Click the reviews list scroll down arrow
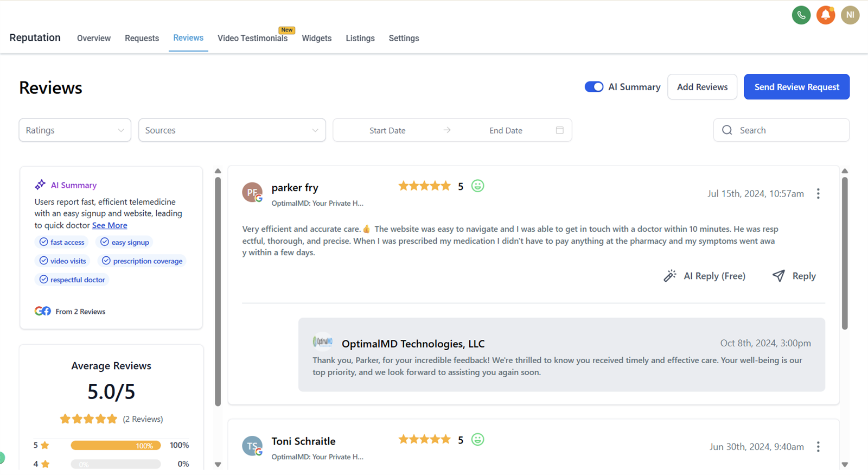This screenshot has height=475, width=868. 845,465
